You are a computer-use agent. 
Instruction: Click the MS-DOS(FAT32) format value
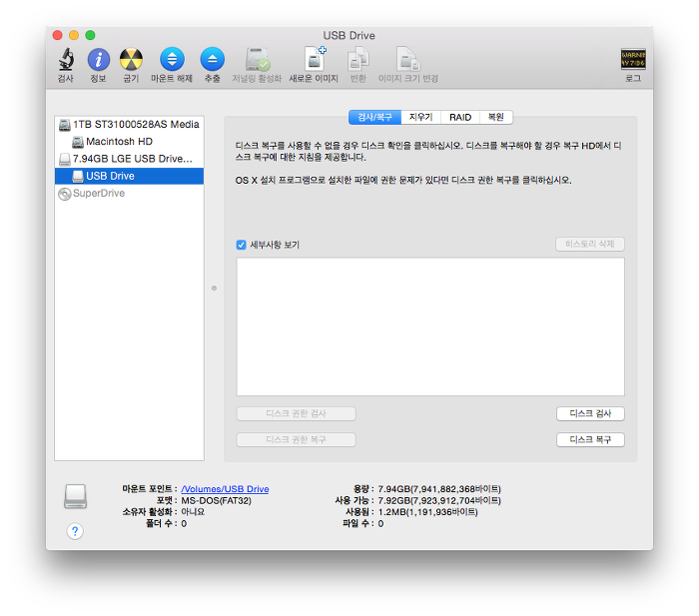(x=217, y=500)
